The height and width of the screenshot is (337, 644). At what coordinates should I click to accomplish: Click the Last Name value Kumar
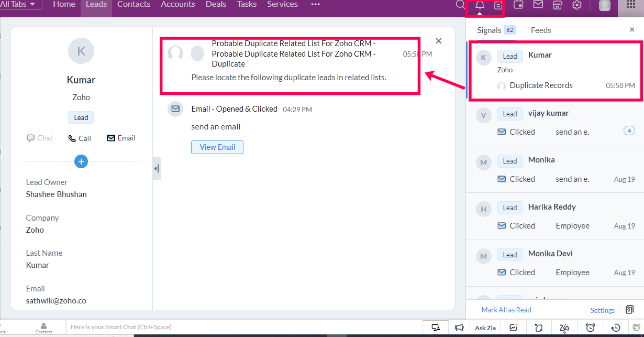coord(38,265)
